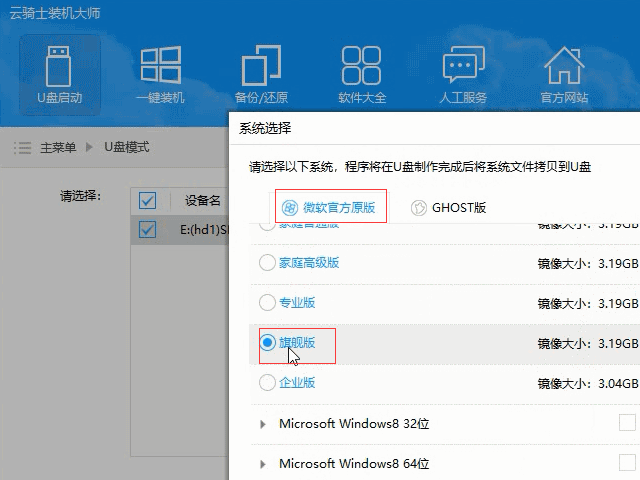The height and width of the screenshot is (480, 640).
Task: Click the Microsoft Windows8 64位 row text
Action: tap(354, 464)
